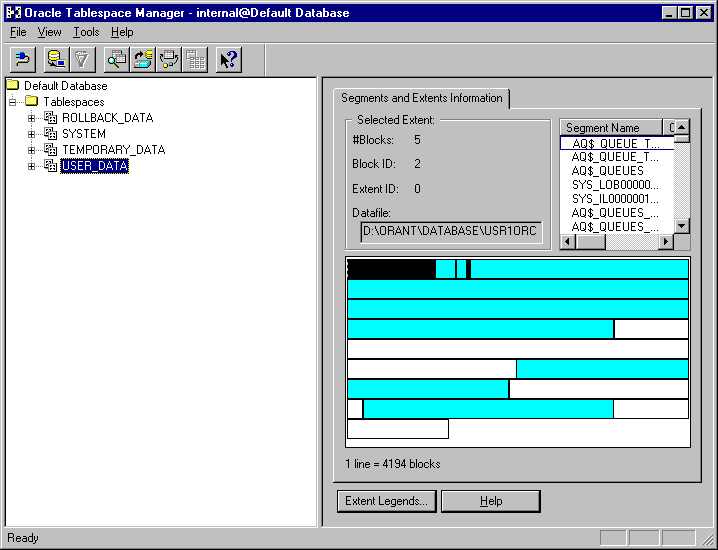718x550 pixels.
Task: Click the black selected extent in map
Action: click(x=392, y=269)
